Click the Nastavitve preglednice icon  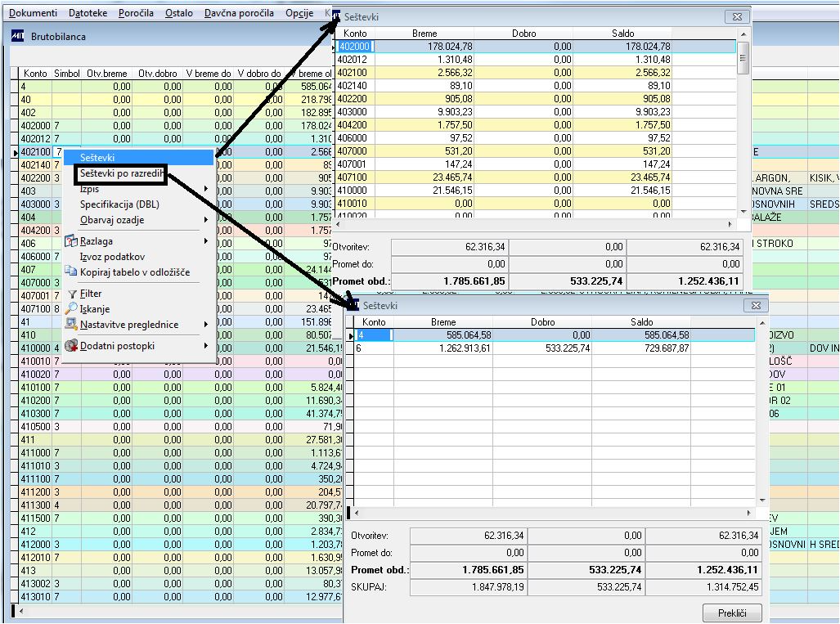point(71,325)
